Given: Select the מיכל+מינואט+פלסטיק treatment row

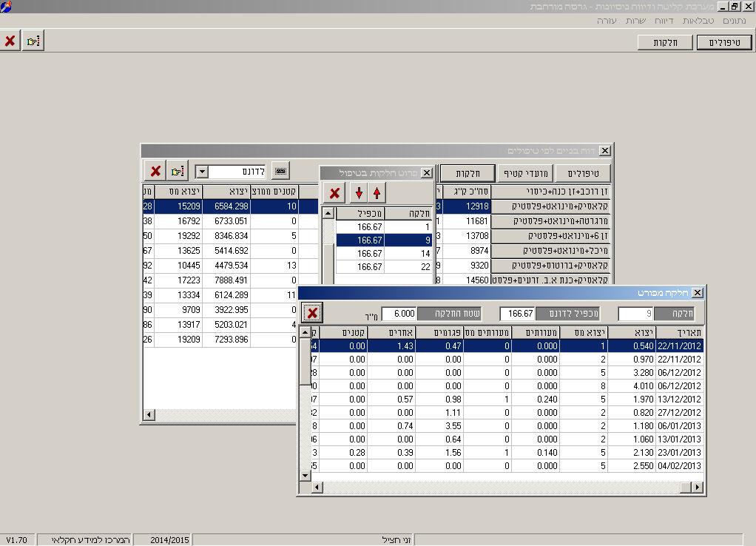Looking at the screenshot, I should point(550,251).
